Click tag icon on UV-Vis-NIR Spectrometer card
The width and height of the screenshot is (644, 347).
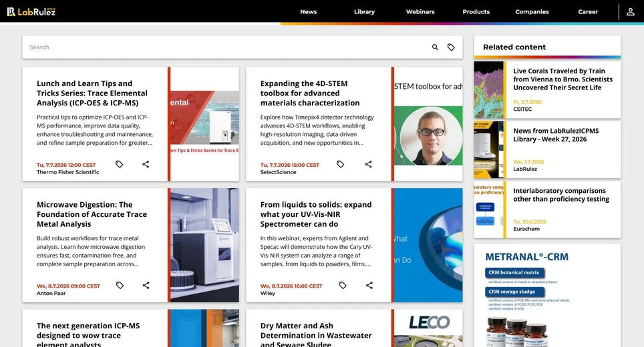point(343,285)
